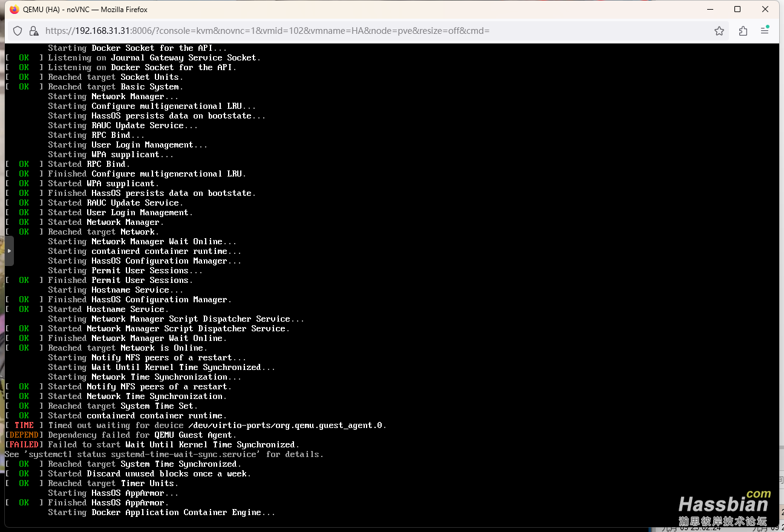Click 'Listening on Docker Socket for the API.'

(x=142, y=67)
